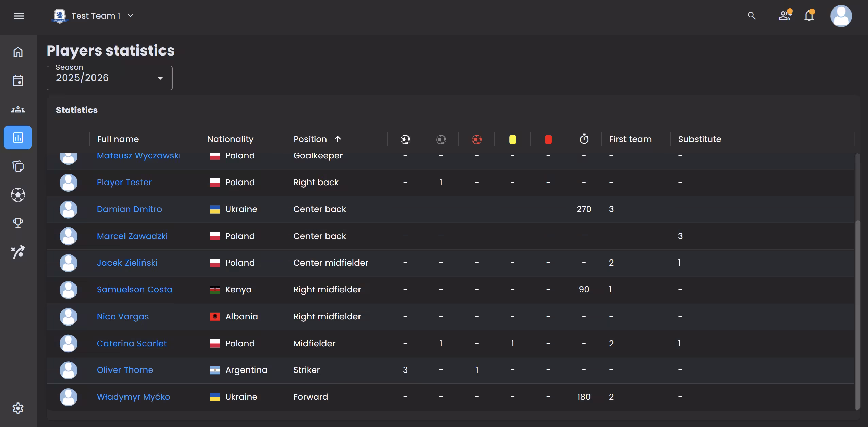Click the highlighted Statistics bar-chart icon
Image resolution: width=868 pixels, height=427 pixels.
click(x=17, y=138)
